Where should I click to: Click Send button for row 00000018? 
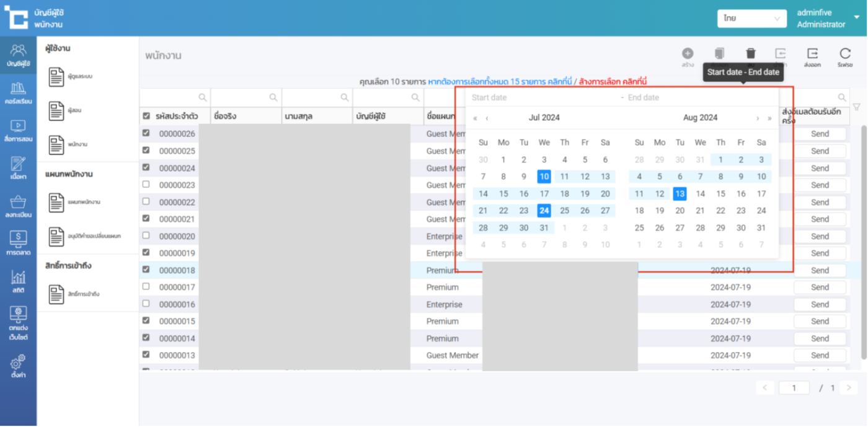coord(819,270)
